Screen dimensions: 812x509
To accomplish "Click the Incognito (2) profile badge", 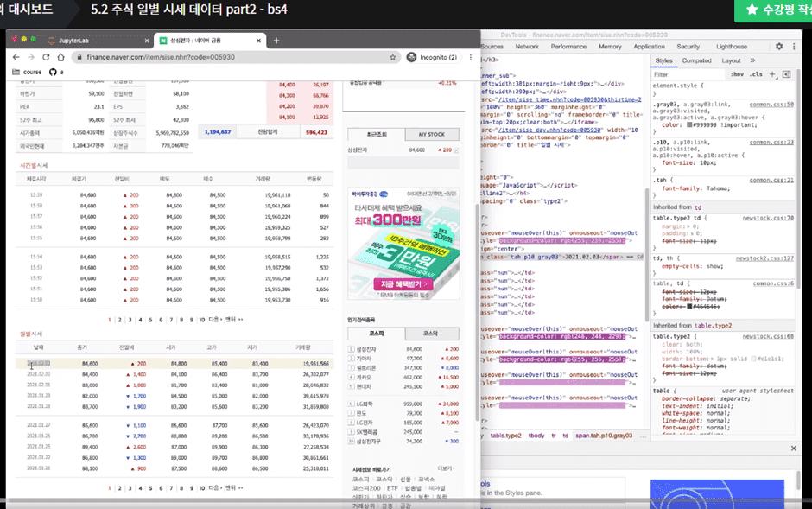I will pyautogui.click(x=432, y=57).
